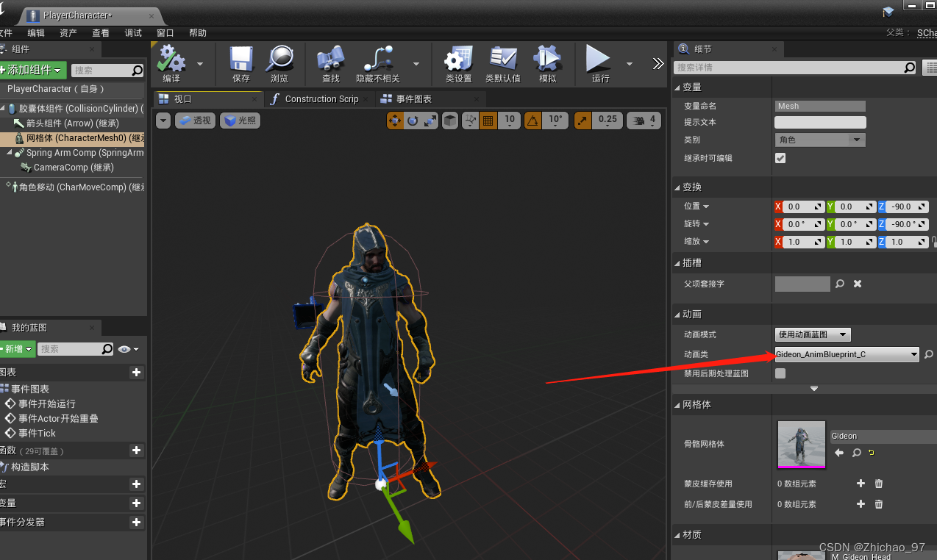Clear parent socket with X icon
Screen dimensions: 937x560
[858, 284]
